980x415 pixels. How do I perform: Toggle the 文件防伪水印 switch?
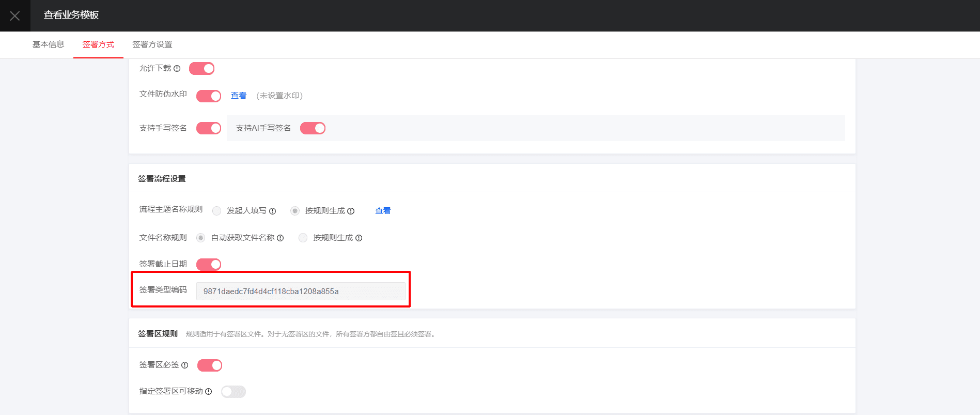209,96
